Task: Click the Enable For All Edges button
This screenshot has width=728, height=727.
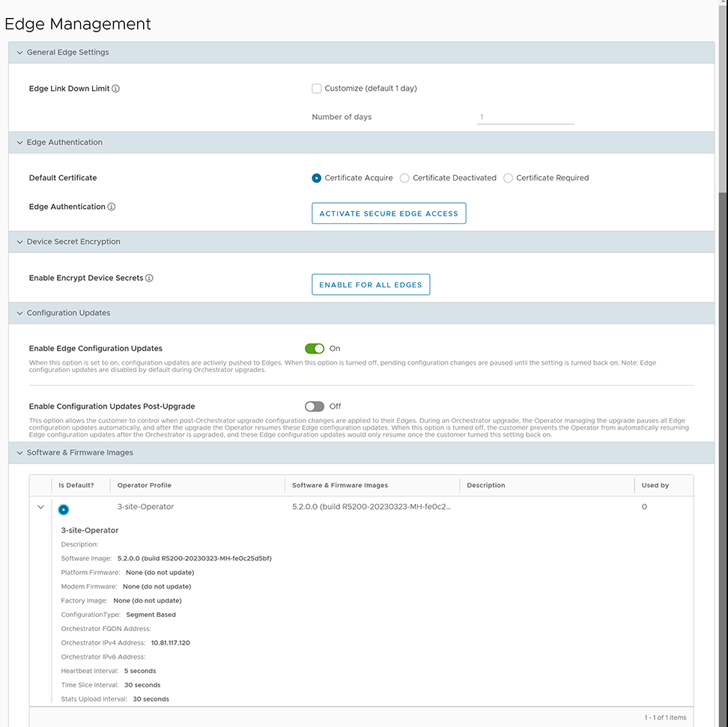Action: [x=370, y=285]
